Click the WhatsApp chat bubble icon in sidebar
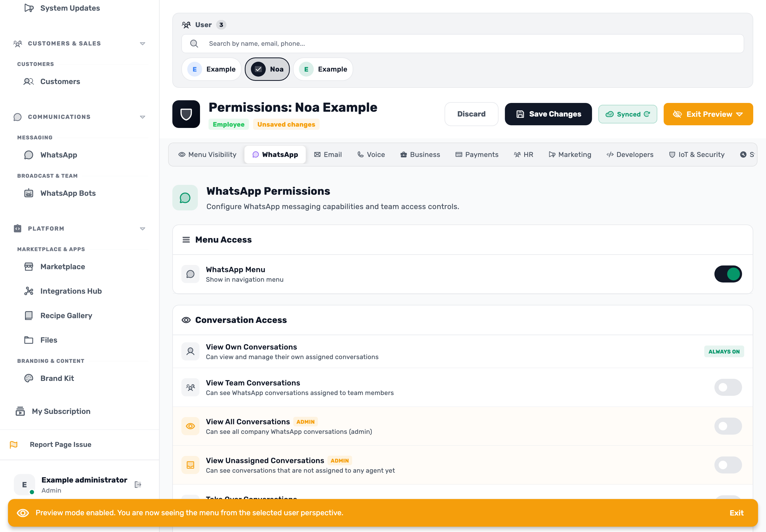The height and width of the screenshot is (532, 766). [x=29, y=155]
